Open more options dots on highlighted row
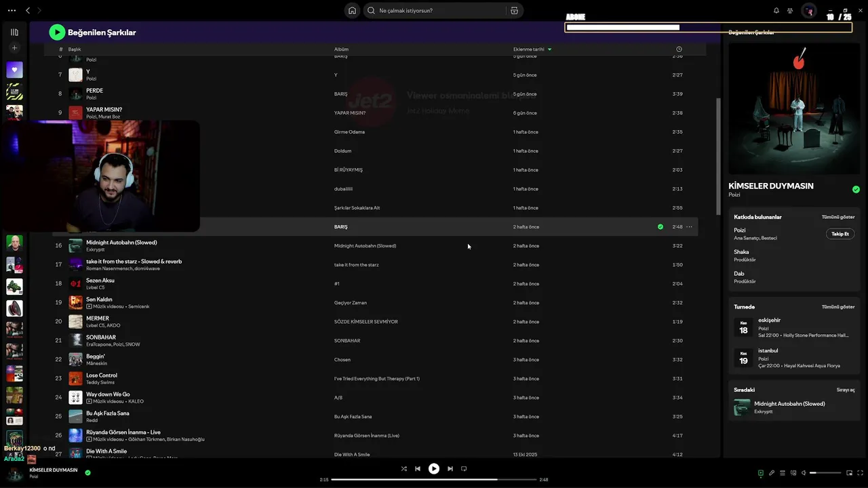The height and width of the screenshot is (488, 868). pos(689,227)
